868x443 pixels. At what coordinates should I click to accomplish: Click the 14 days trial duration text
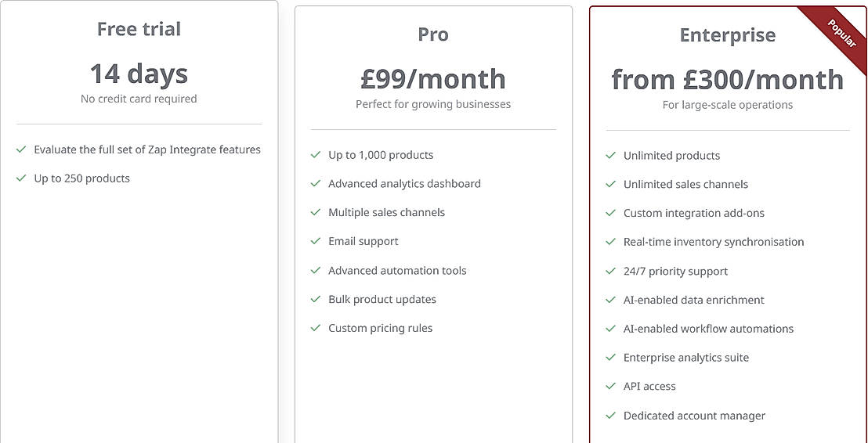(x=139, y=74)
